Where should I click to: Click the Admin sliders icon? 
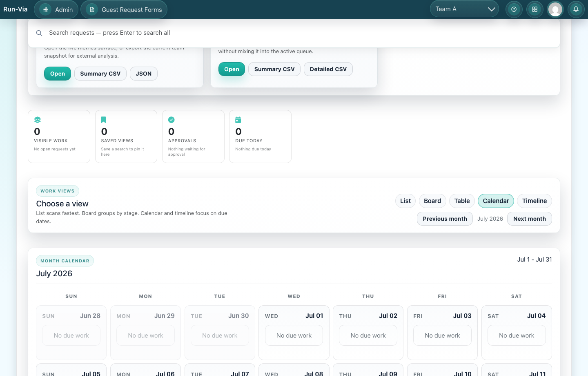[45, 9]
